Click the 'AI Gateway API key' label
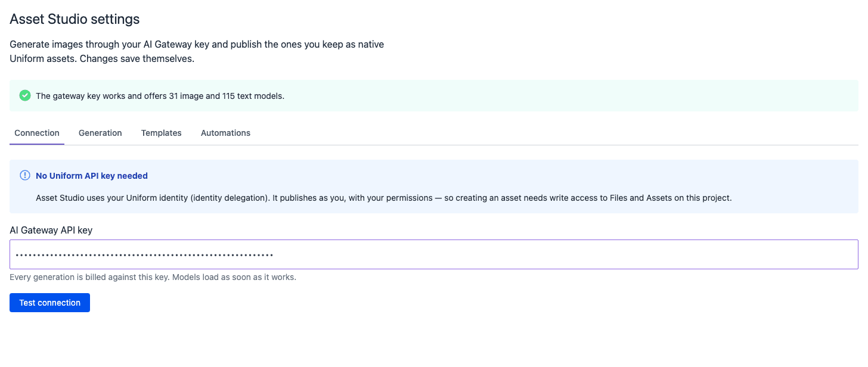The height and width of the screenshot is (367, 868). 51,230
